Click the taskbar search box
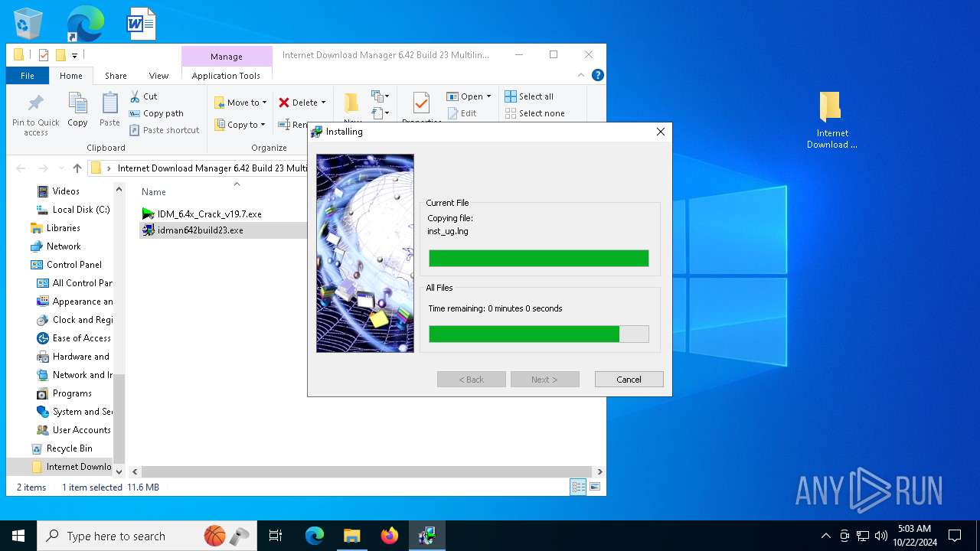 [x=147, y=536]
